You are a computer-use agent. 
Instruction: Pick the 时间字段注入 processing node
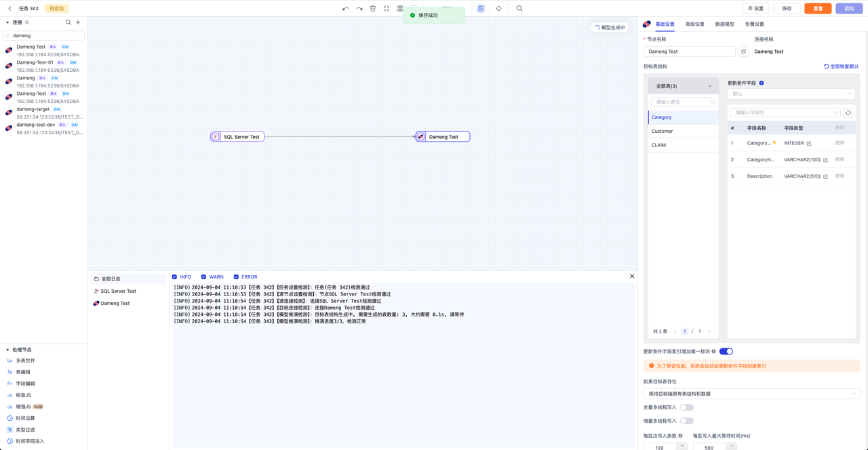click(x=30, y=441)
